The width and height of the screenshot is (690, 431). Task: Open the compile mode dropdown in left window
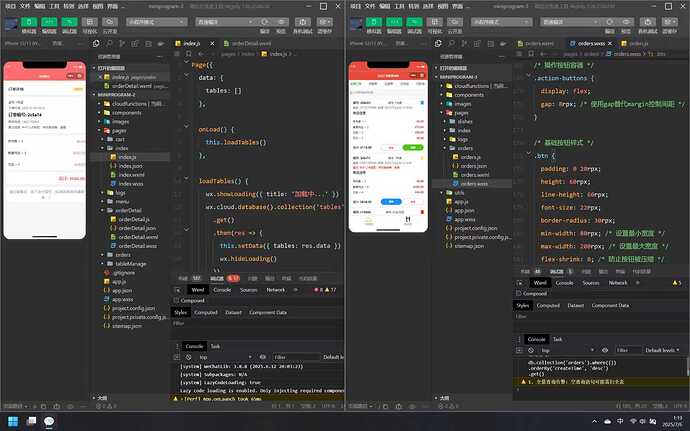click(225, 22)
